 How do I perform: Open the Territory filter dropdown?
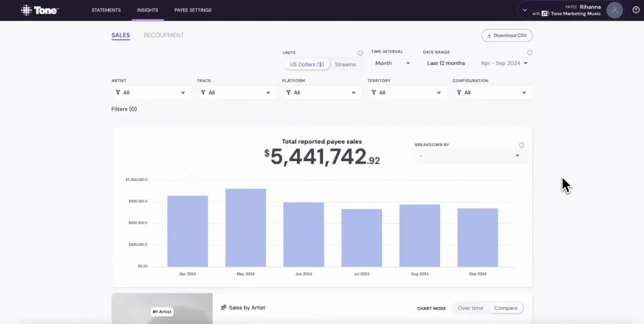407,92
